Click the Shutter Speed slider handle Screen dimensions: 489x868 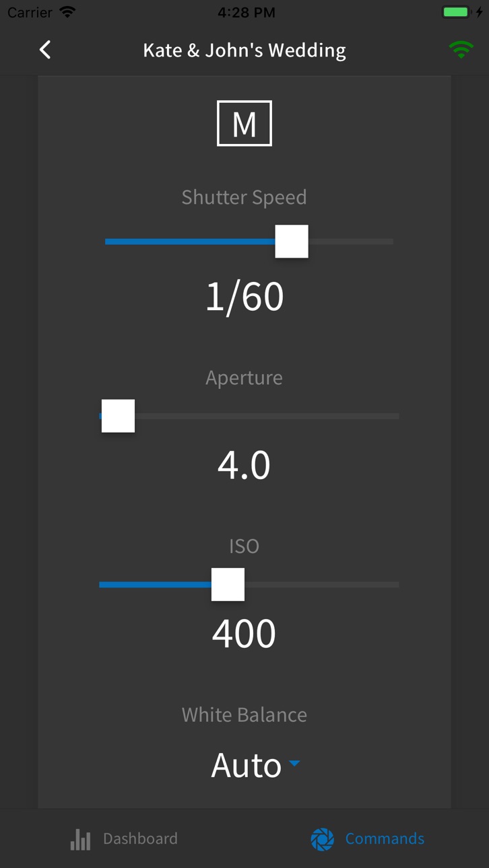coord(292,242)
